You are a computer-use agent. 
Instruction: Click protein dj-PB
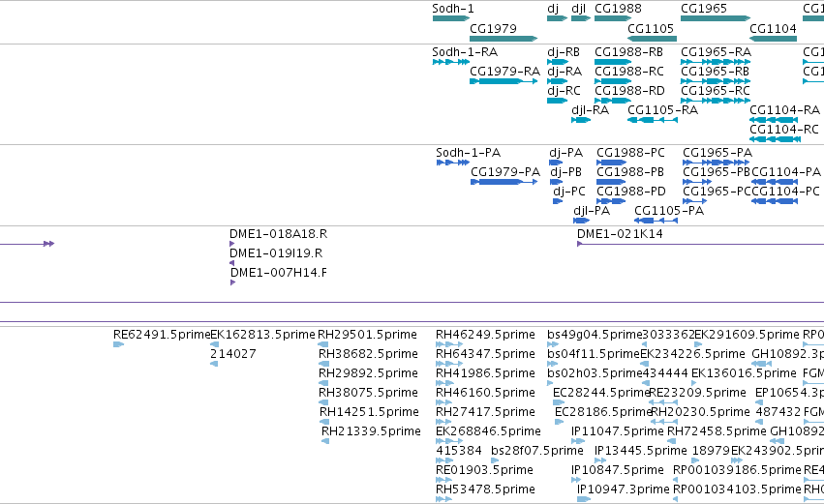(556, 182)
